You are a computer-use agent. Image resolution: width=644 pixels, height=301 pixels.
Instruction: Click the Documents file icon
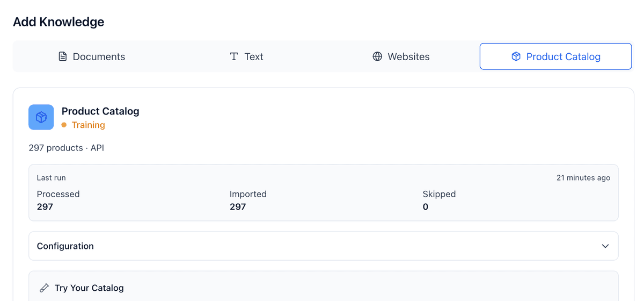coord(63,56)
